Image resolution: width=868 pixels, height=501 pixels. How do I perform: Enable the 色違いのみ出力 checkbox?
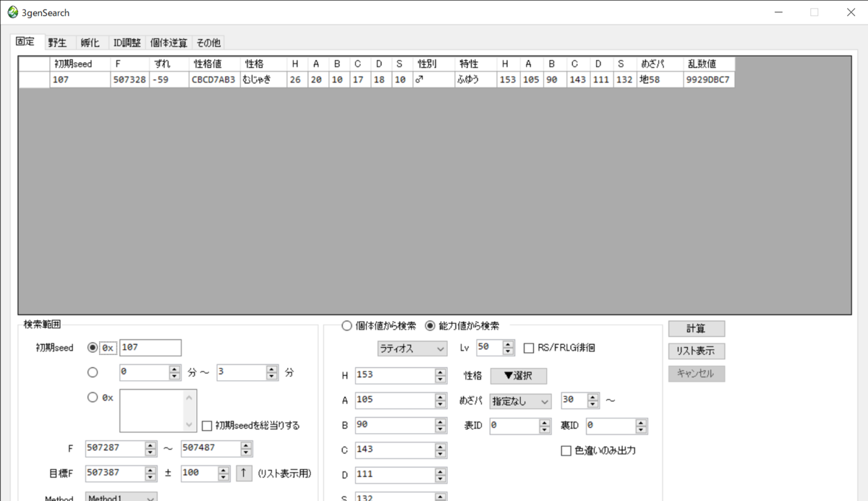pos(598,450)
